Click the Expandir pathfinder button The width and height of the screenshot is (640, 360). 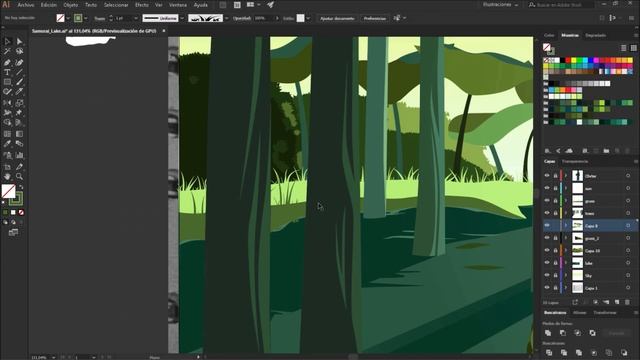click(616, 333)
